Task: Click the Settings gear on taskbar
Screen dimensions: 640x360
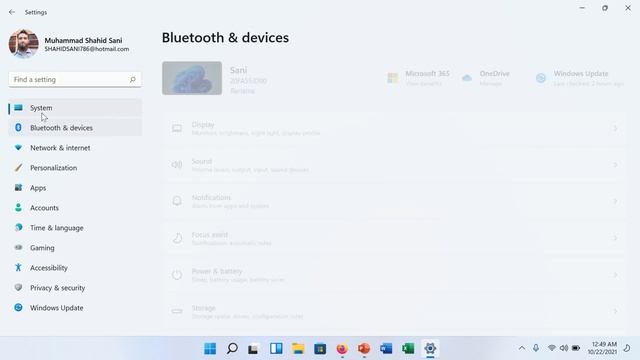Action: (x=430, y=349)
